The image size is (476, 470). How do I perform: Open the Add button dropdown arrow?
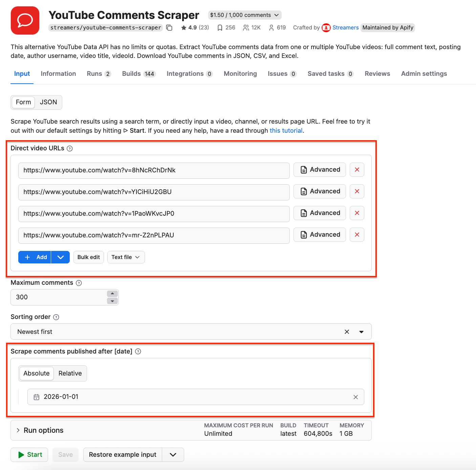click(60, 257)
